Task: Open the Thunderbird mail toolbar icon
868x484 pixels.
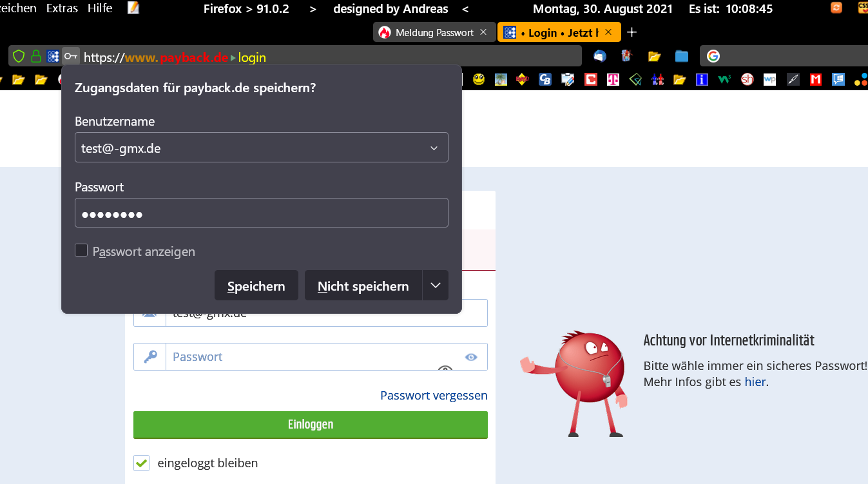Action: click(600, 57)
